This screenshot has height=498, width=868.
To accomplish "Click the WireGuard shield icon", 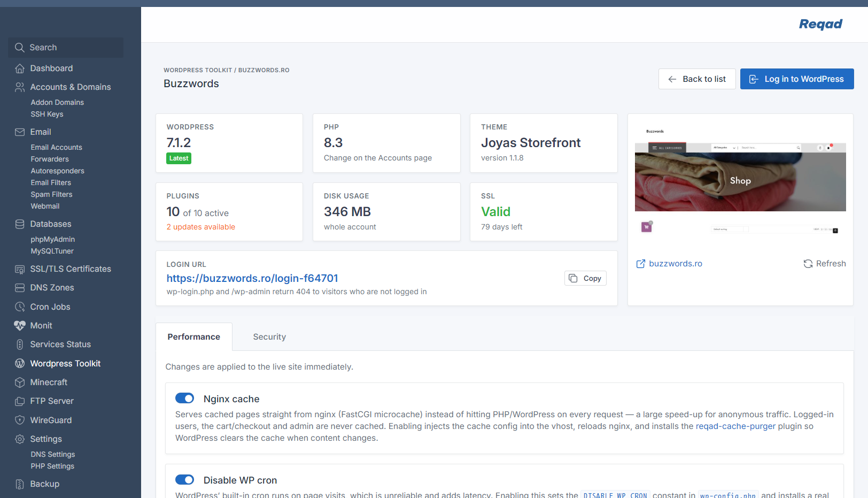I will coord(20,420).
